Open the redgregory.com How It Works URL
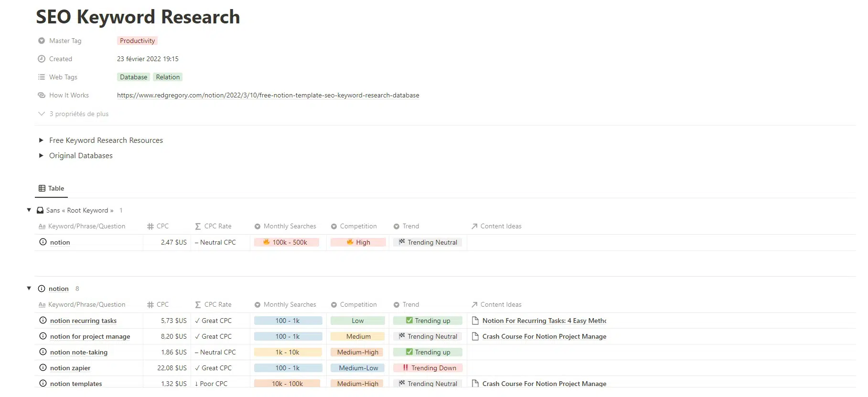 coord(268,96)
